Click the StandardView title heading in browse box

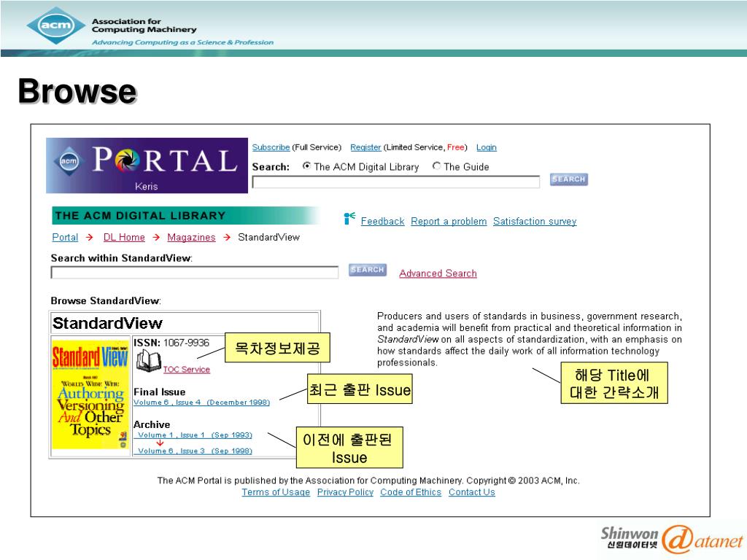pyautogui.click(x=108, y=323)
